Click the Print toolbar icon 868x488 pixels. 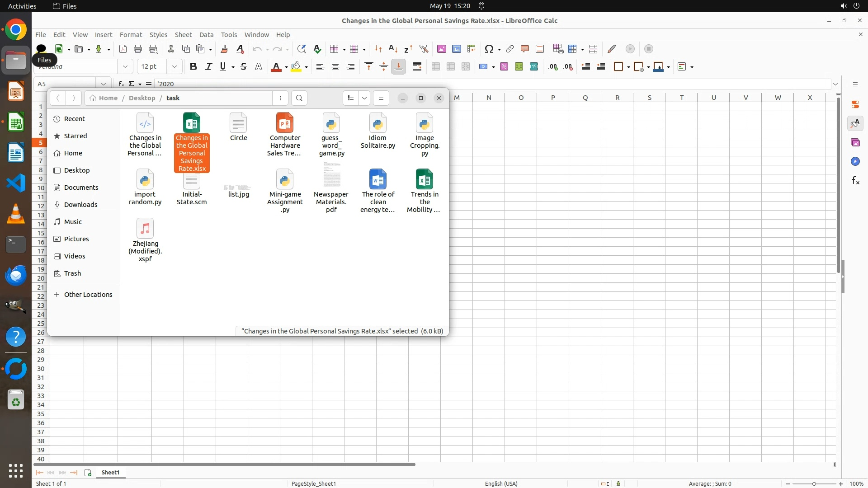[138, 49]
